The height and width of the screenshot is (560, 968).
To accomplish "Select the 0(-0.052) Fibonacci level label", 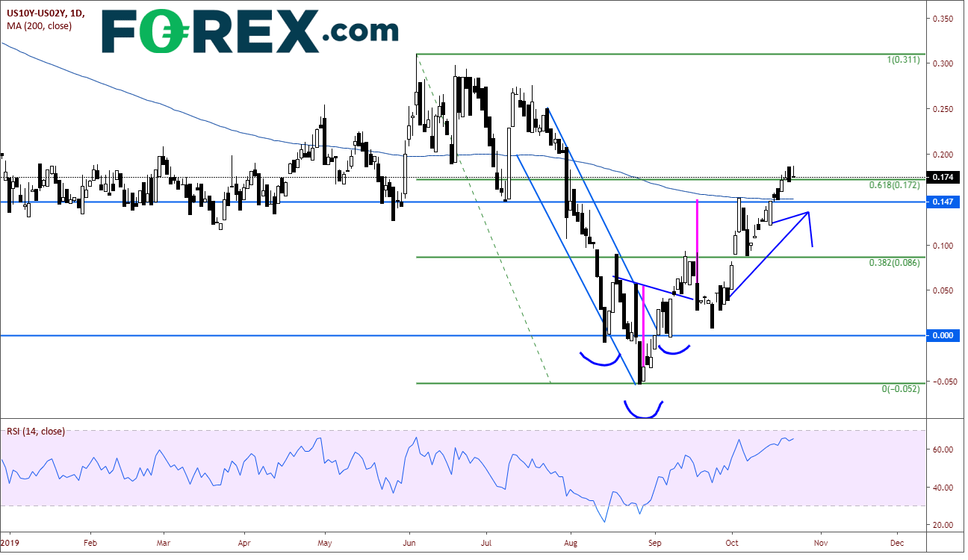I will 901,389.
